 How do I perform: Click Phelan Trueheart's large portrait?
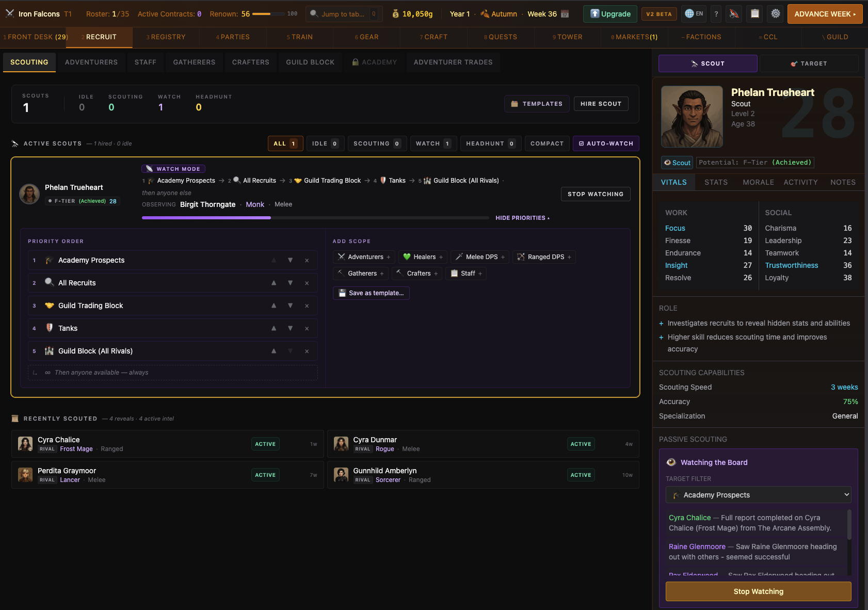[x=692, y=117]
